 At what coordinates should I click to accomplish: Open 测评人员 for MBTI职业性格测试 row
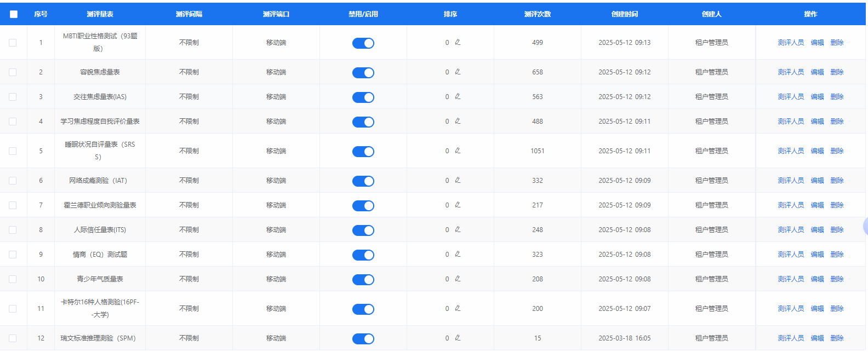pos(790,43)
